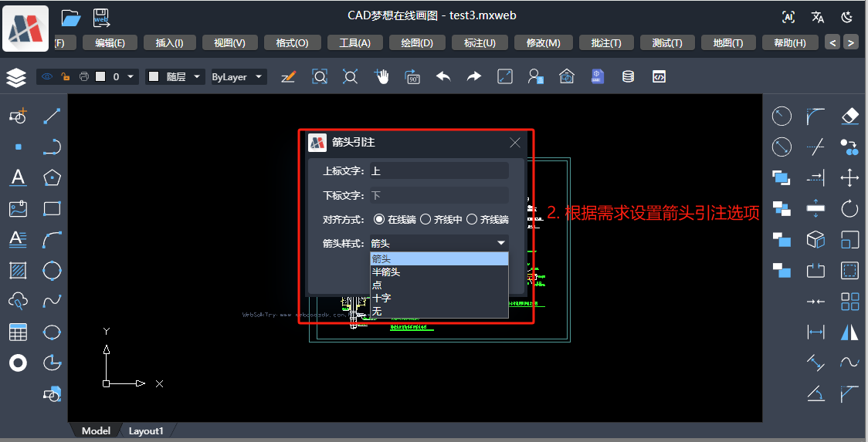Screen dimensions: 868x442
Task: Toggle the layer lock icon
Action: pos(66,76)
